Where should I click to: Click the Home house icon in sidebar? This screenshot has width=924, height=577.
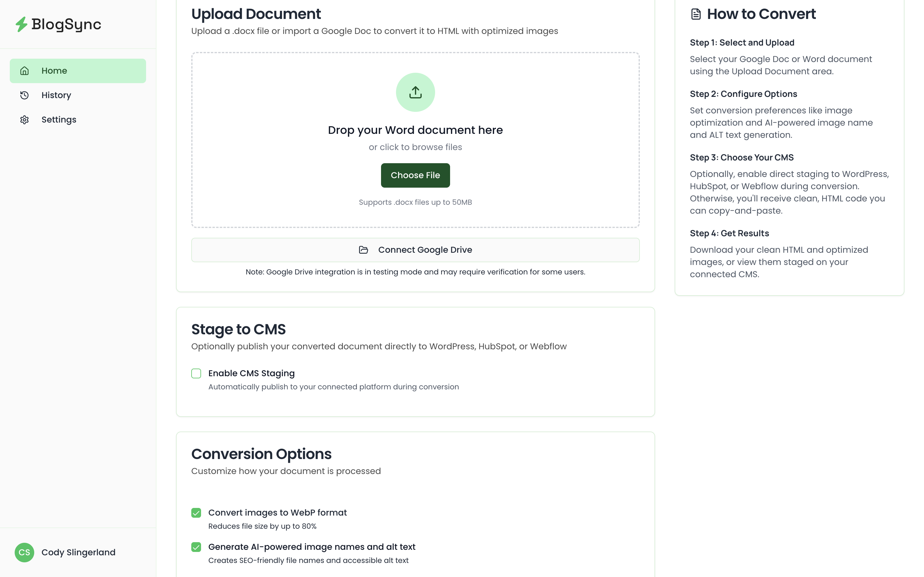[x=24, y=71]
